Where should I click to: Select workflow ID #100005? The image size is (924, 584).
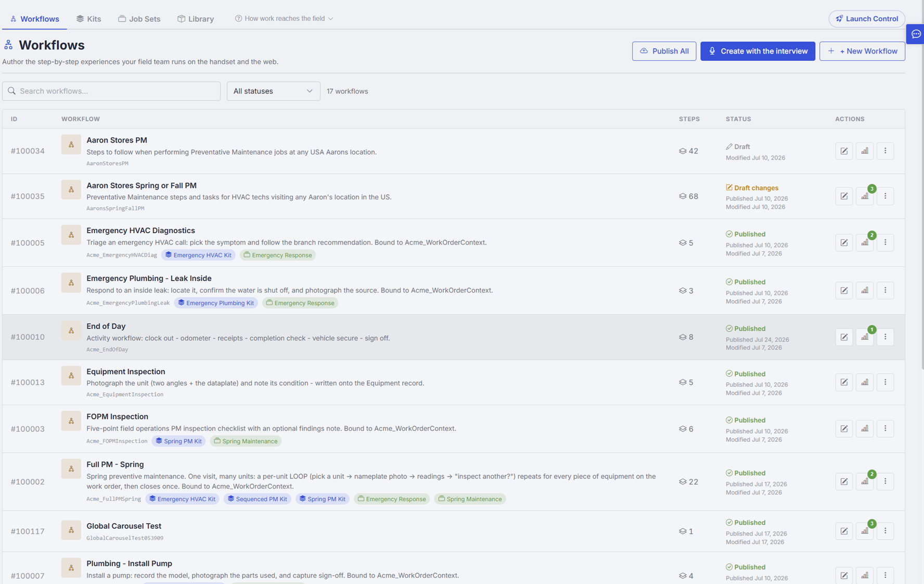(28, 243)
